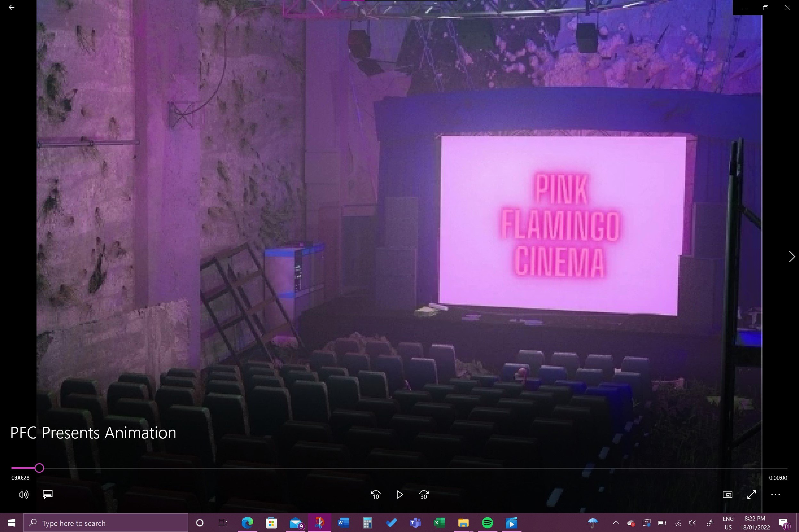
Task: Open the tray icon between OneDrive and battery
Action: [x=647, y=523]
